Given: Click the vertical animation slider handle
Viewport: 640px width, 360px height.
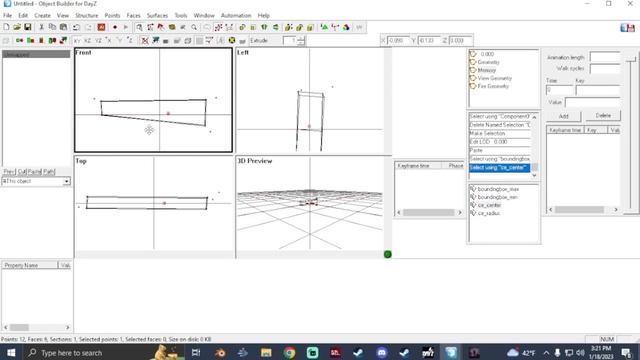Looking at the screenshot, I should tap(631, 60).
